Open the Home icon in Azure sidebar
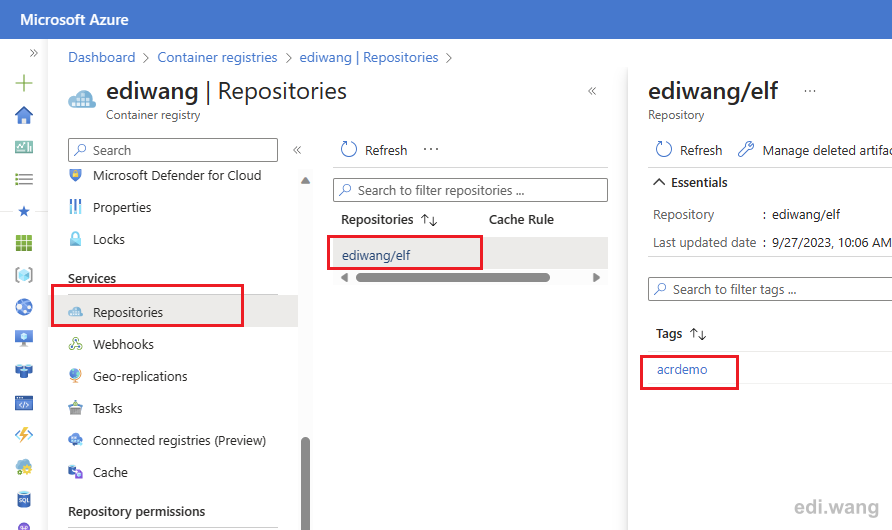This screenshot has height=530, width=892. 24,115
